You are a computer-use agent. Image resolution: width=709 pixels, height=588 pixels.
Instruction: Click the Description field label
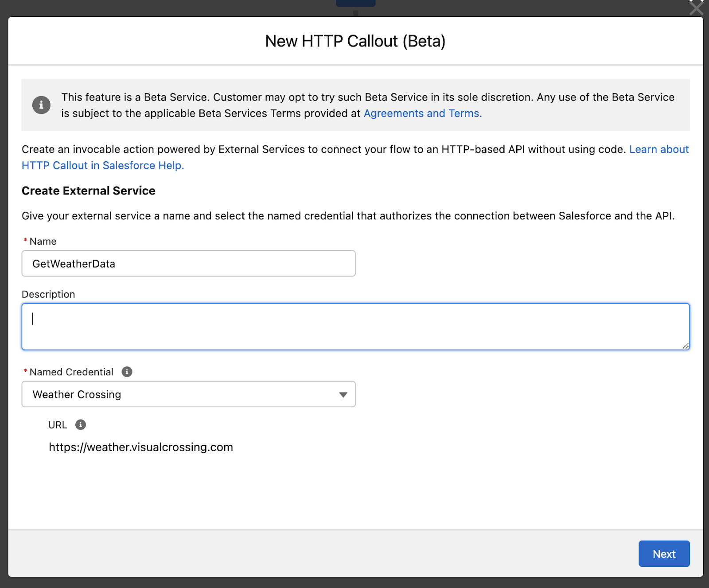tap(48, 294)
